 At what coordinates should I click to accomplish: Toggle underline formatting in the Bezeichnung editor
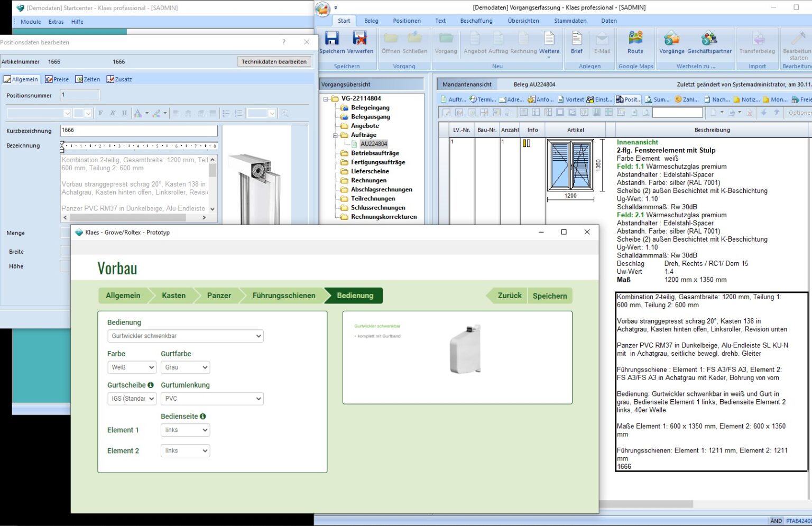click(x=124, y=113)
